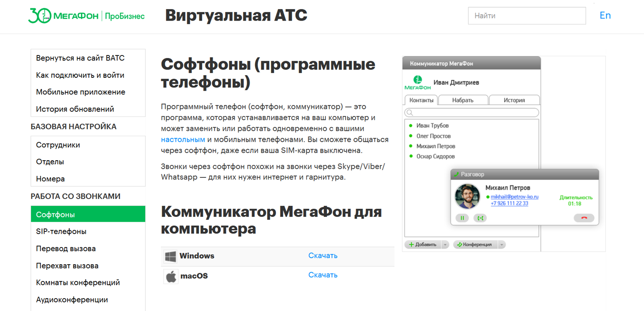Image resolution: width=644 pixels, height=311 pixels.
Task: Click the Иван Дмитриев user name
Action: (456, 82)
